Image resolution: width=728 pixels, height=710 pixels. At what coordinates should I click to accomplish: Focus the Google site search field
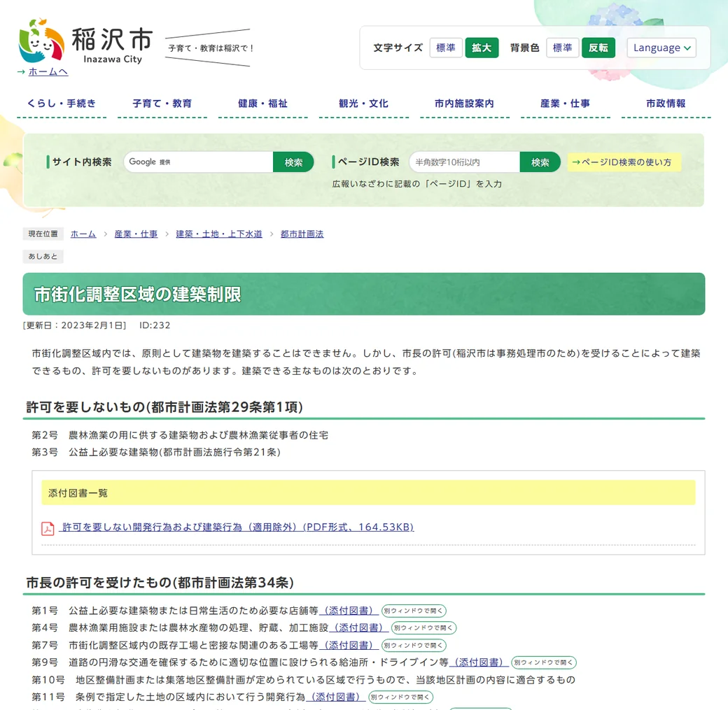[x=199, y=162]
